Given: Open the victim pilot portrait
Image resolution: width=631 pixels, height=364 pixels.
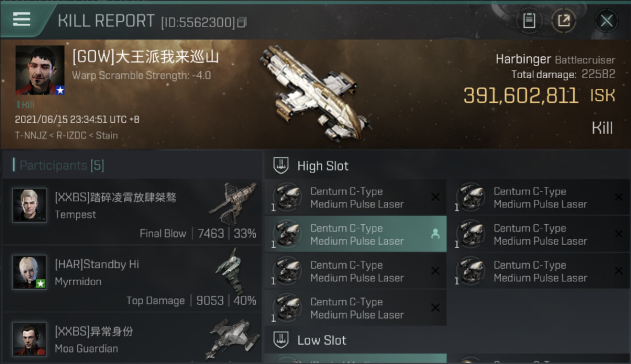Looking at the screenshot, I should [40, 70].
